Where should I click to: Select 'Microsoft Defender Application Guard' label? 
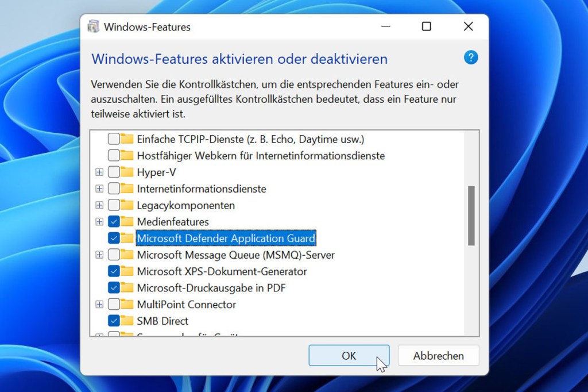pos(226,238)
